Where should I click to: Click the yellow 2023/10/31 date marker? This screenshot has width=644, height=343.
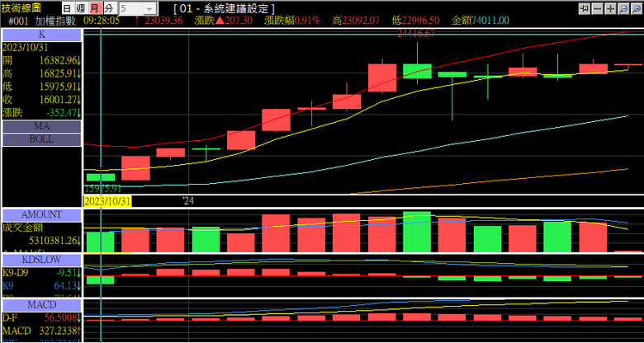tap(107, 201)
